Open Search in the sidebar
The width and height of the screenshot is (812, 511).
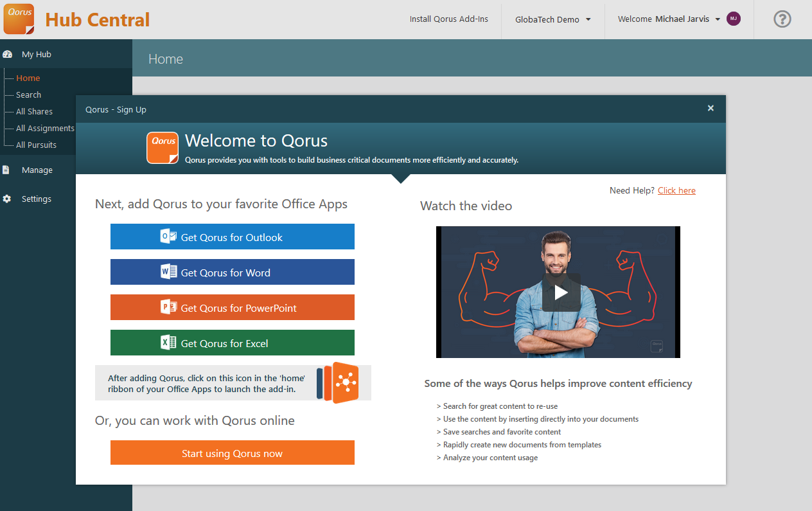(x=29, y=95)
